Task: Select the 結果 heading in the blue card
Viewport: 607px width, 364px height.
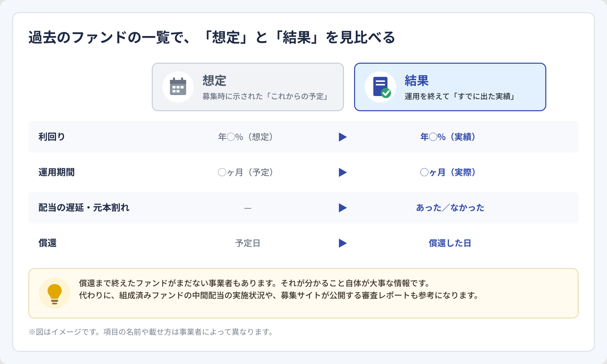Action: [x=417, y=81]
